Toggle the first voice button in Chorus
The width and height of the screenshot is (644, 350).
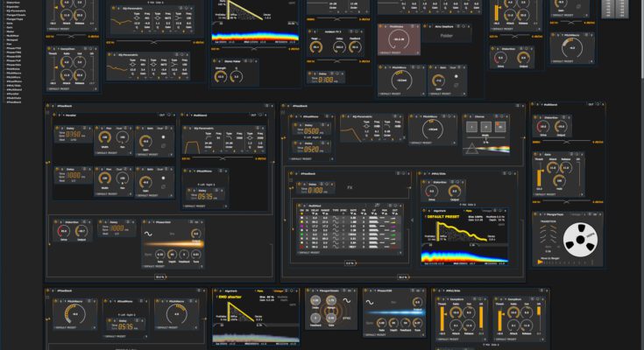click(x=472, y=127)
